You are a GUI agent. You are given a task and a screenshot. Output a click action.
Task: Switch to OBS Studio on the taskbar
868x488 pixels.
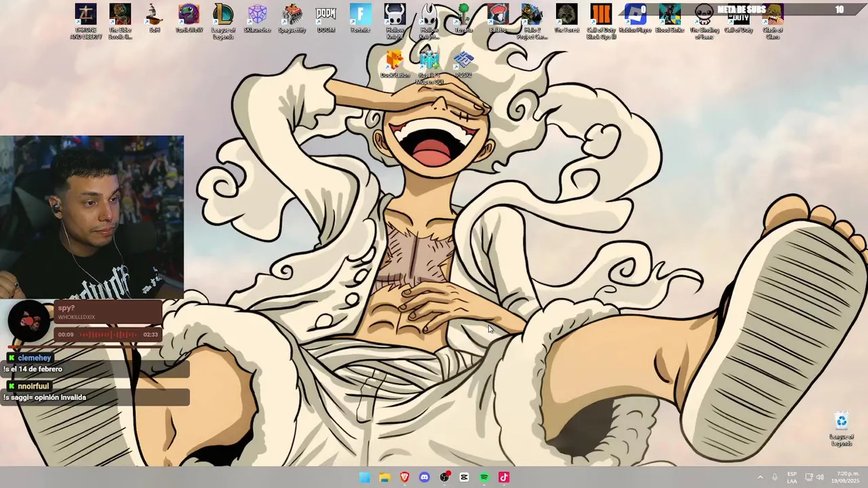pyautogui.click(x=444, y=477)
